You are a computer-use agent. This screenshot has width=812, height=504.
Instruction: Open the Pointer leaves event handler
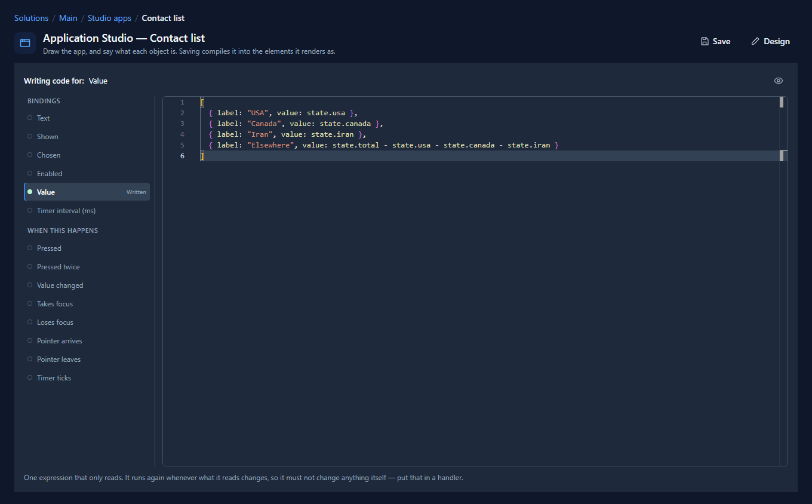tap(87, 359)
